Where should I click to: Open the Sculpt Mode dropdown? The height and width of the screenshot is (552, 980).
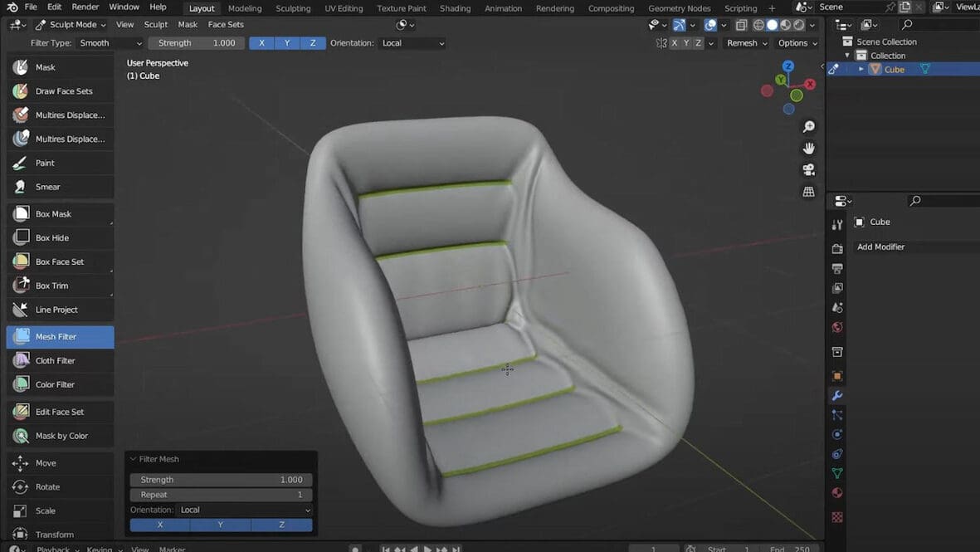(71, 25)
